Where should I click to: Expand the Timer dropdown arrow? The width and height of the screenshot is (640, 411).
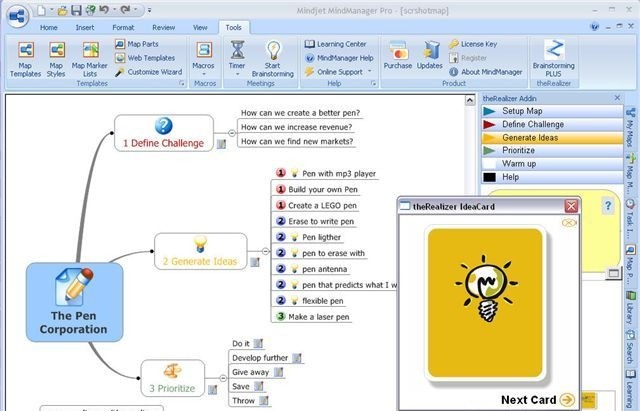click(237, 75)
